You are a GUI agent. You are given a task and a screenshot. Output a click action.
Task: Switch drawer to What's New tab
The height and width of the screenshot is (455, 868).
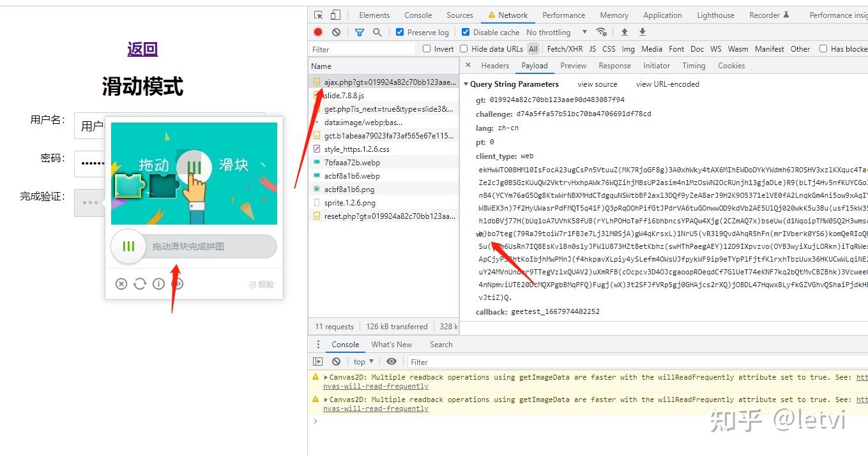pyautogui.click(x=392, y=344)
